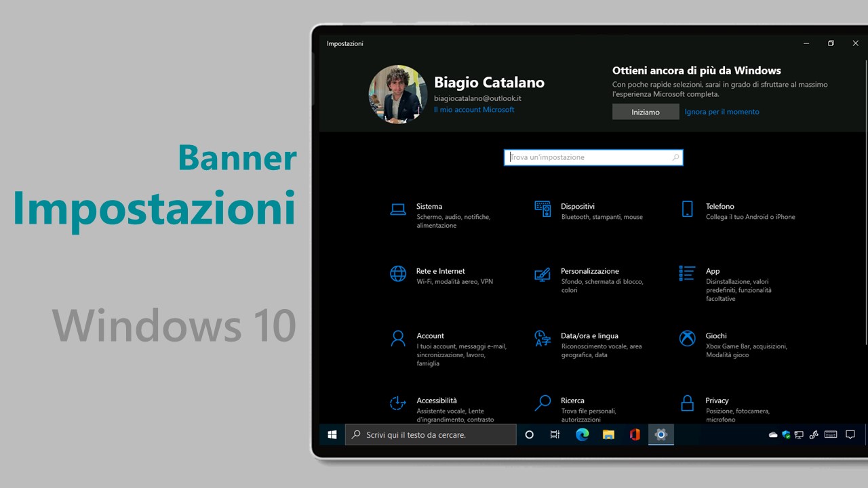Screen dimensions: 868x488
Task: Open the Ricerca magnifier icon
Action: point(542,403)
